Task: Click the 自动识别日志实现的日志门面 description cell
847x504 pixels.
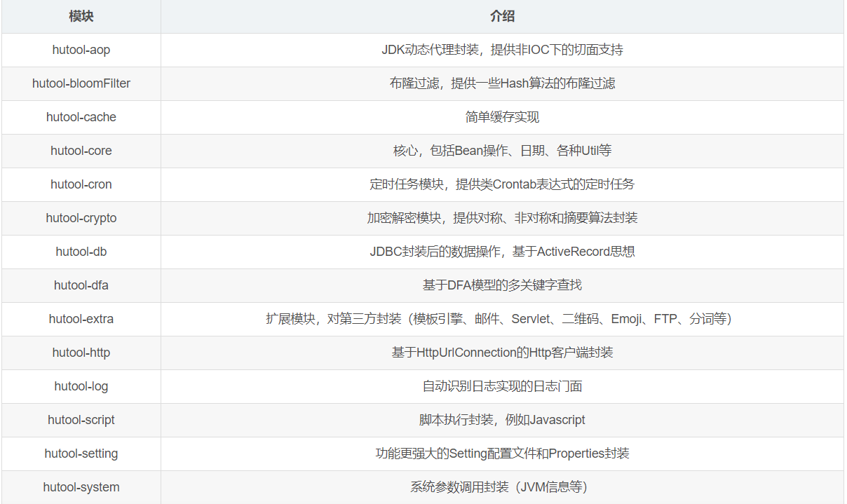Action: [x=502, y=386]
